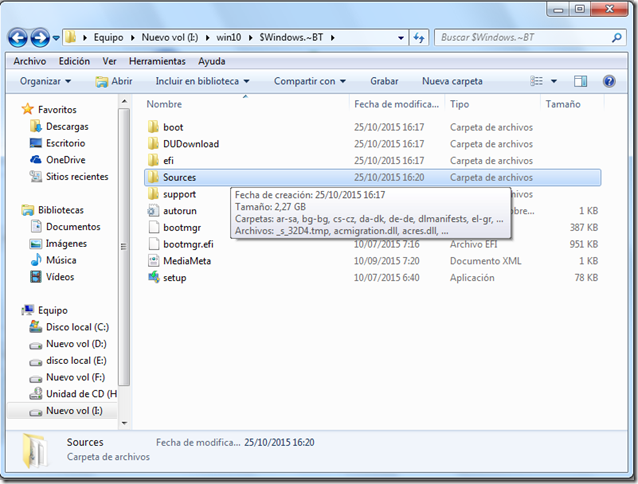This screenshot has width=638, height=484.
Task: Open the Ver menu
Action: click(x=109, y=61)
